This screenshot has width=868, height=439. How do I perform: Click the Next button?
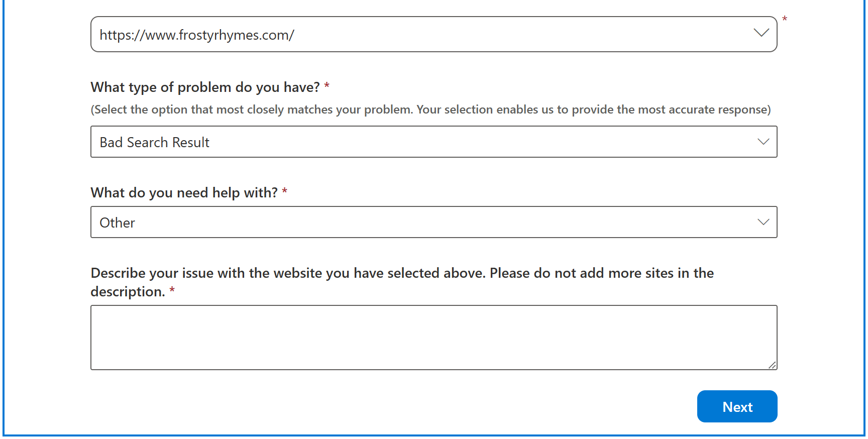pyautogui.click(x=736, y=406)
